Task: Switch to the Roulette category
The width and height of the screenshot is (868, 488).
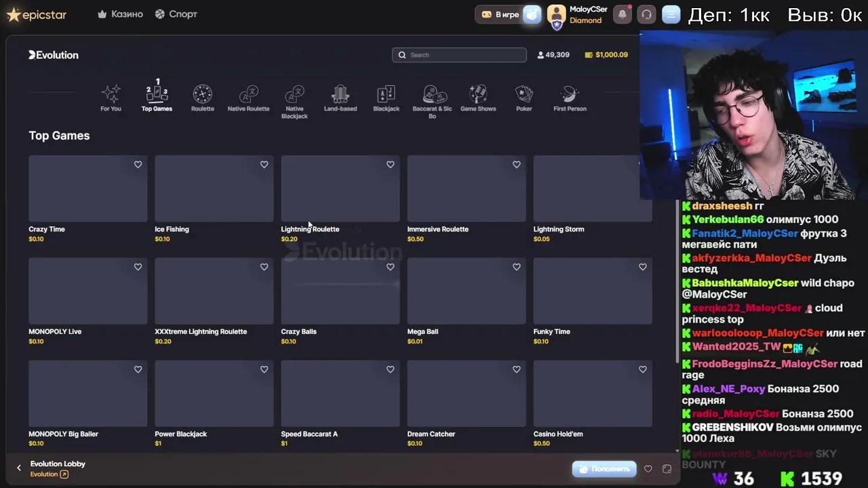Action: 202,98
